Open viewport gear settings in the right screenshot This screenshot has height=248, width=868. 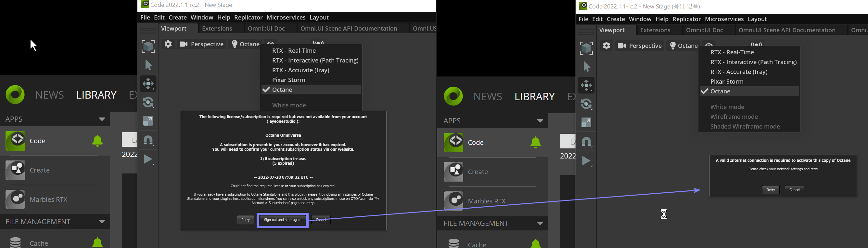pos(606,46)
